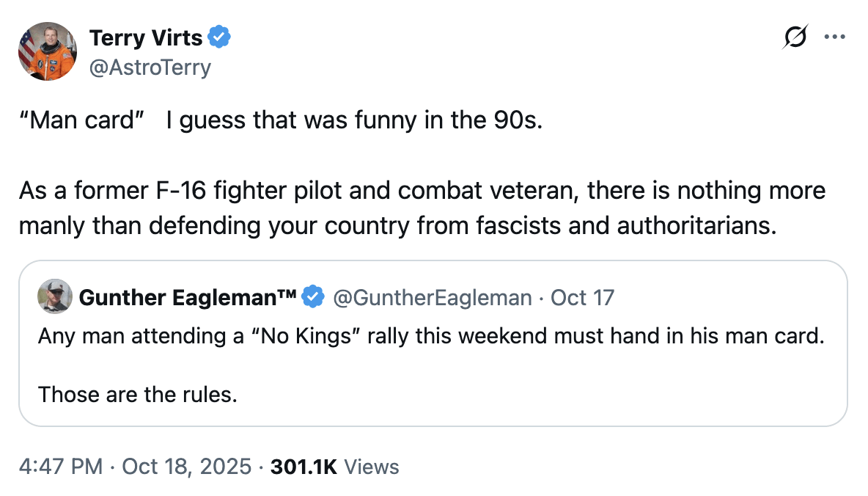Open Terry Virts' astronaut profile photo

coord(48,51)
